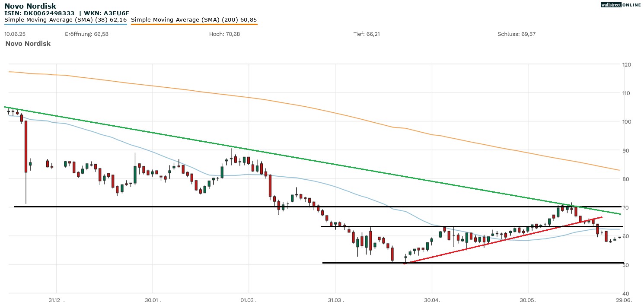Click the 50 y-axis price label
Image resolution: width=644 pixels, height=302 pixels.
tap(626, 264)
